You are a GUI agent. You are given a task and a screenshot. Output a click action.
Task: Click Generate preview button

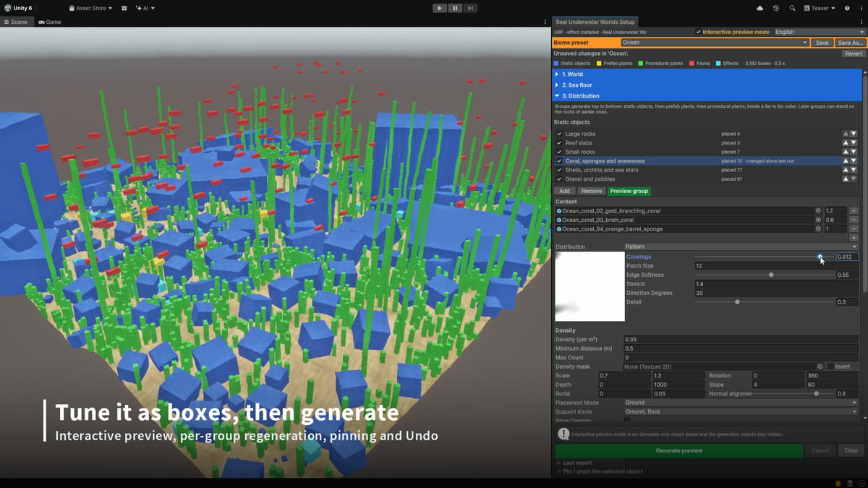coord(678,450)
